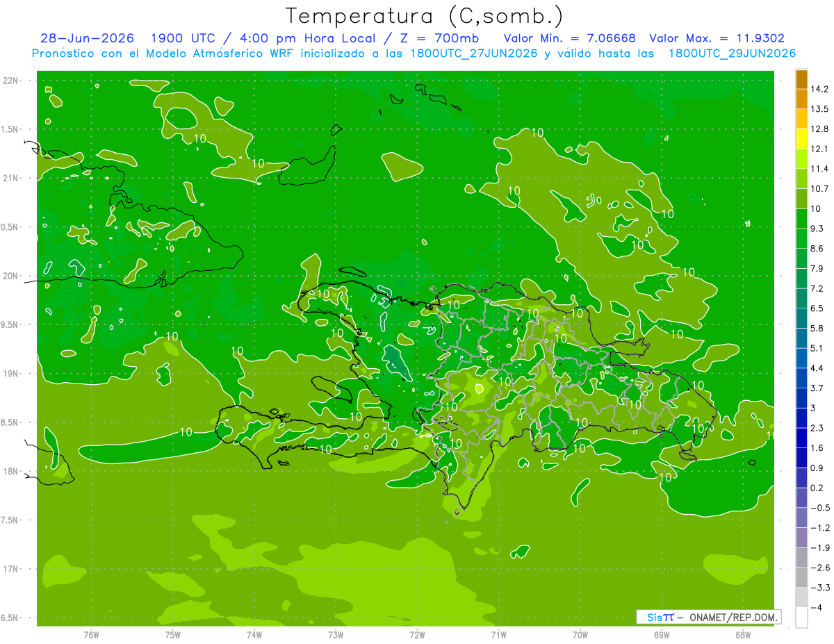
Task: Click the '11.4' colorbar value
Action: [820, 169]
